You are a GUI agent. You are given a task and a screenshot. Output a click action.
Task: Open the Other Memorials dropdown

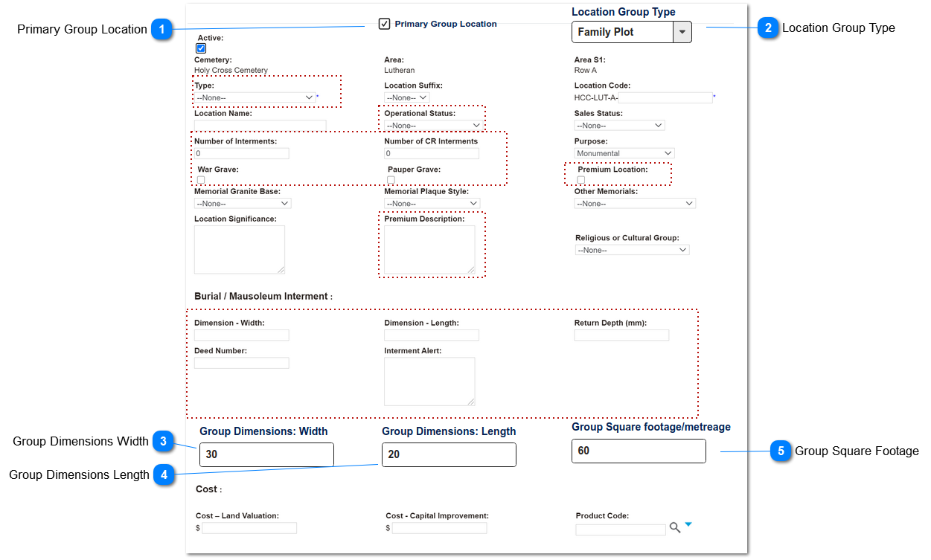[636, 203]
